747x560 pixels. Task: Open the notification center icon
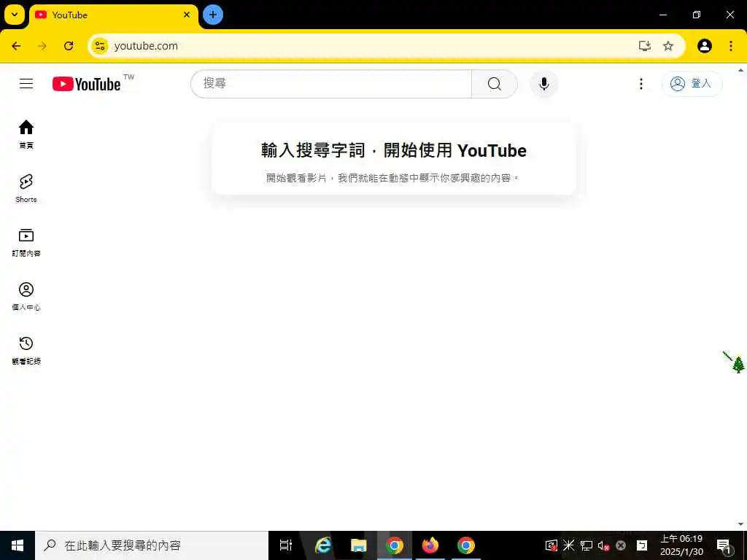tap(723, 545)
